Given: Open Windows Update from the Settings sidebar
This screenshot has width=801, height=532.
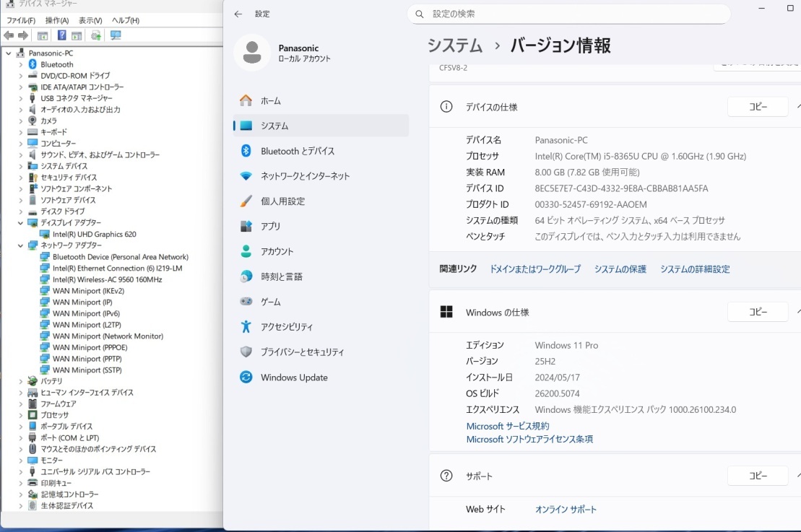Looking at the screenshot, I should [x=293, y=377].
